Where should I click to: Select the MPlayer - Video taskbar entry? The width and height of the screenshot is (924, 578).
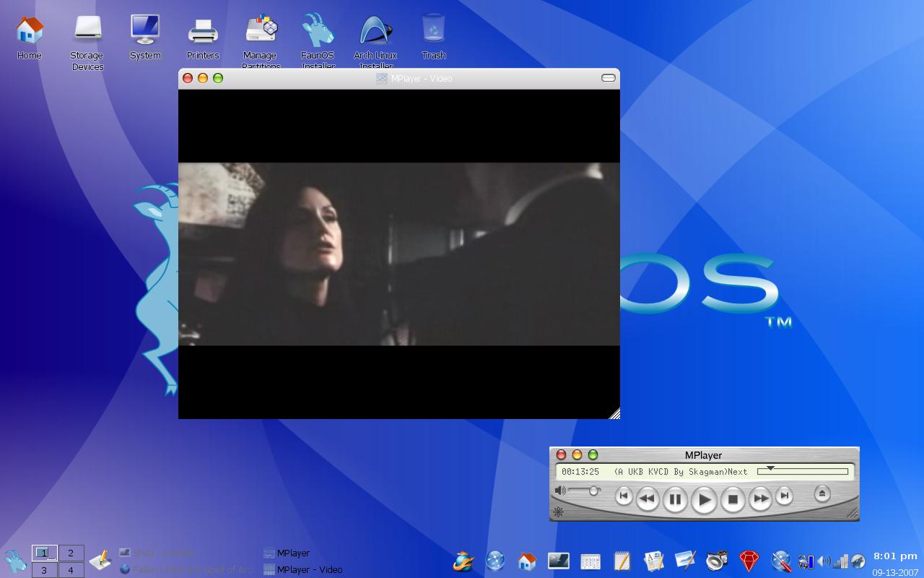[332, 569]
